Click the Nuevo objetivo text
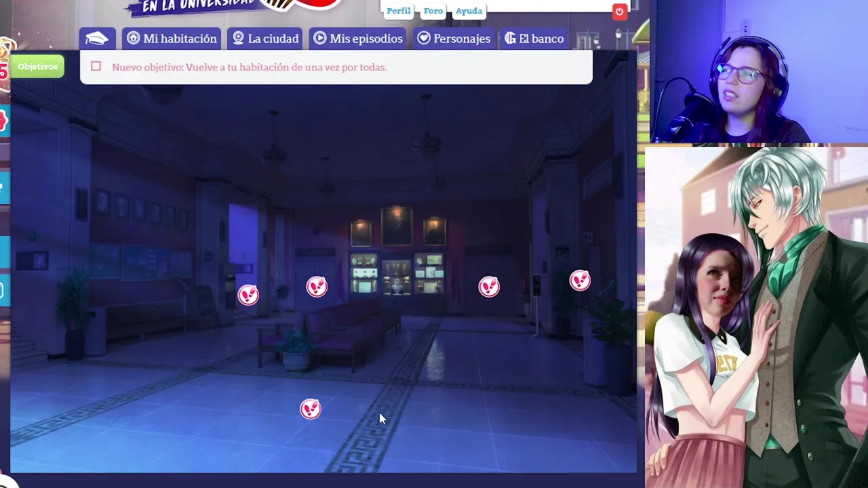 250,67
